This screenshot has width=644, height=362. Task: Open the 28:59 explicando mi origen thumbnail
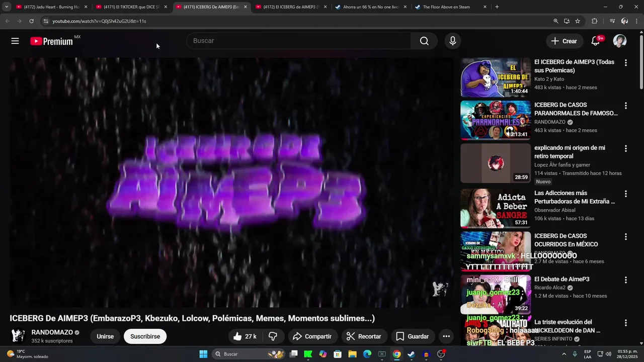click(496, 163)
